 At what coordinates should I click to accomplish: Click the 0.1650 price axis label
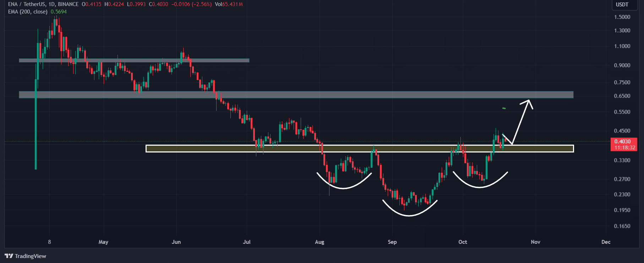pyautogui.click(x=622, y=226)
